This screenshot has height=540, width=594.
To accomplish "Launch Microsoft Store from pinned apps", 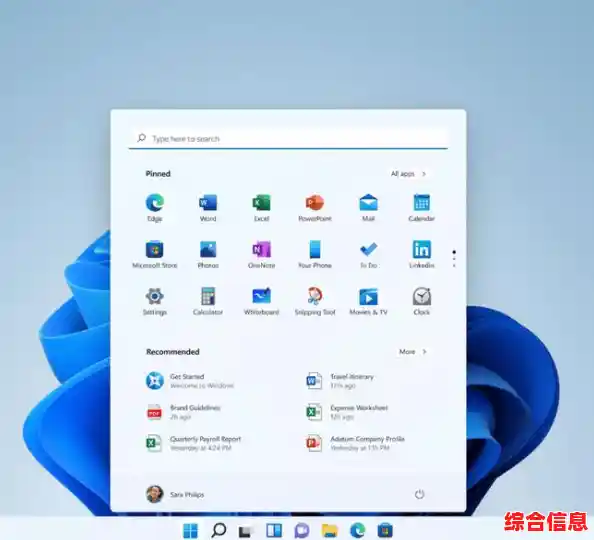I will (155, 255).
